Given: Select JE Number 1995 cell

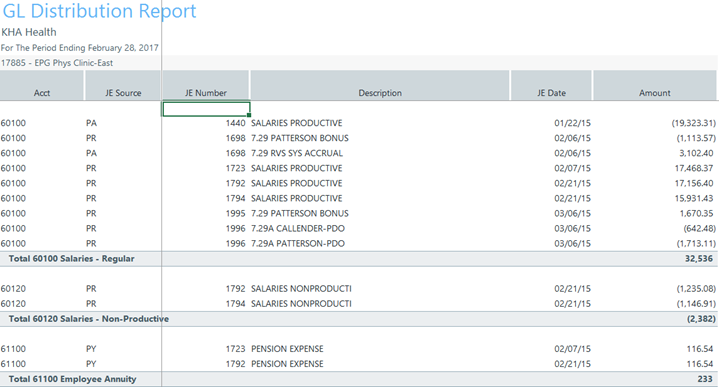Looking at the screenshot, I should (235, 213).
